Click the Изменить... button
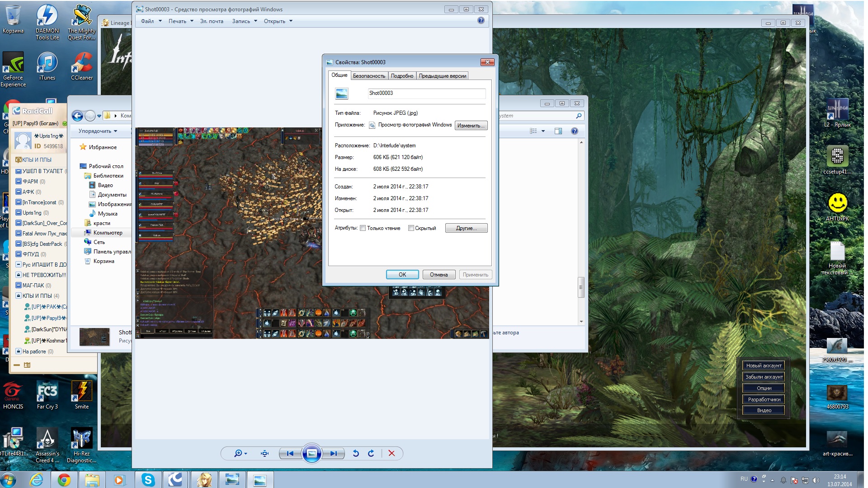Screen dimensions: 868x488 [x=471, y=126]
